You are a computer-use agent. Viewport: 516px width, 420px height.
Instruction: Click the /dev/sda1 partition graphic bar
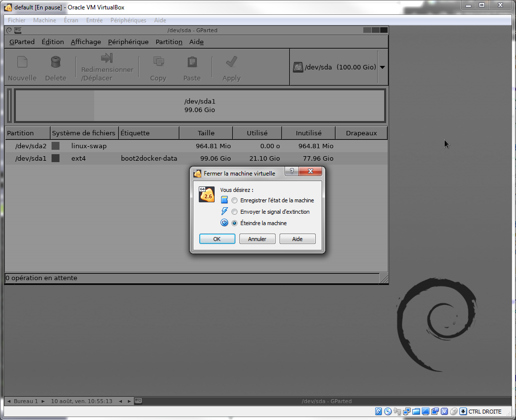tap(200, 106)
